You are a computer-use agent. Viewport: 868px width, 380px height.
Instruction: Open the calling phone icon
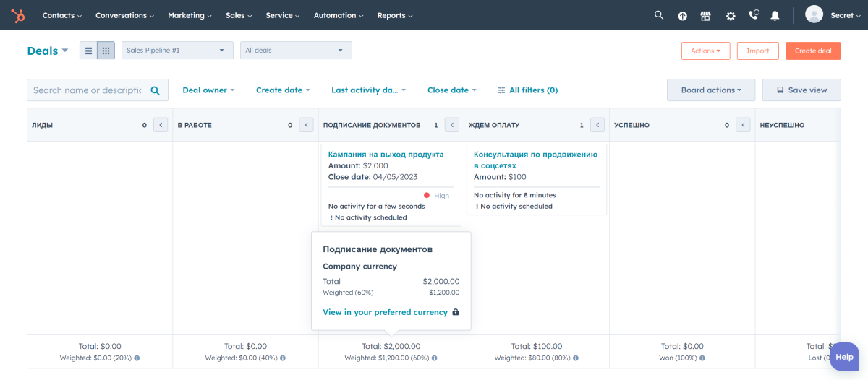[754, 15]
